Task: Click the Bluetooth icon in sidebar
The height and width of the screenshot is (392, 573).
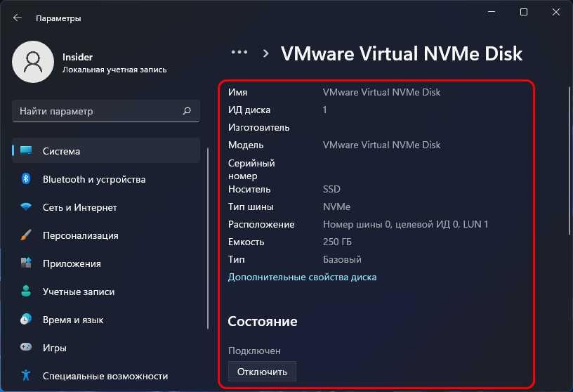Action: tap(26, 179)
